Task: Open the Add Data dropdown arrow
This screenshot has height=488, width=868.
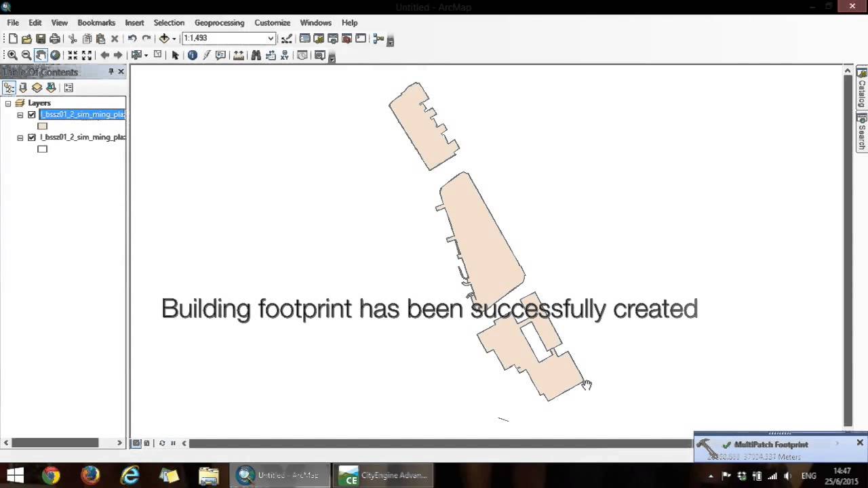Action: [174, 39]
